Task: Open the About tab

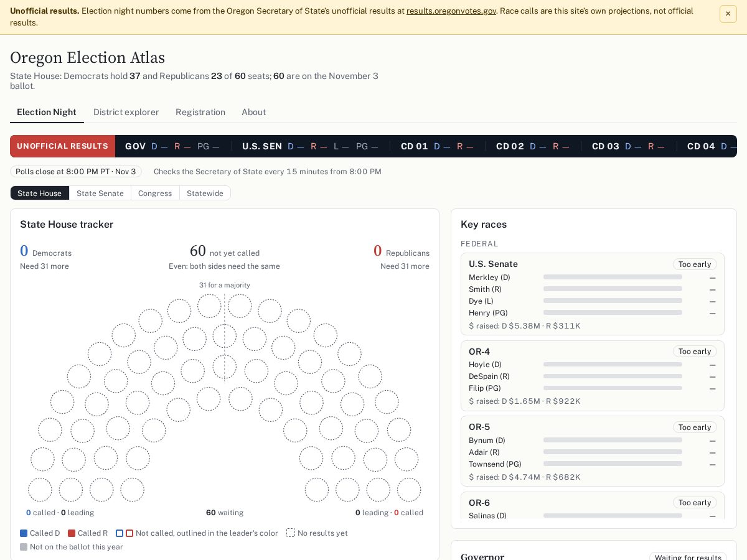Action: coord(254,112)
